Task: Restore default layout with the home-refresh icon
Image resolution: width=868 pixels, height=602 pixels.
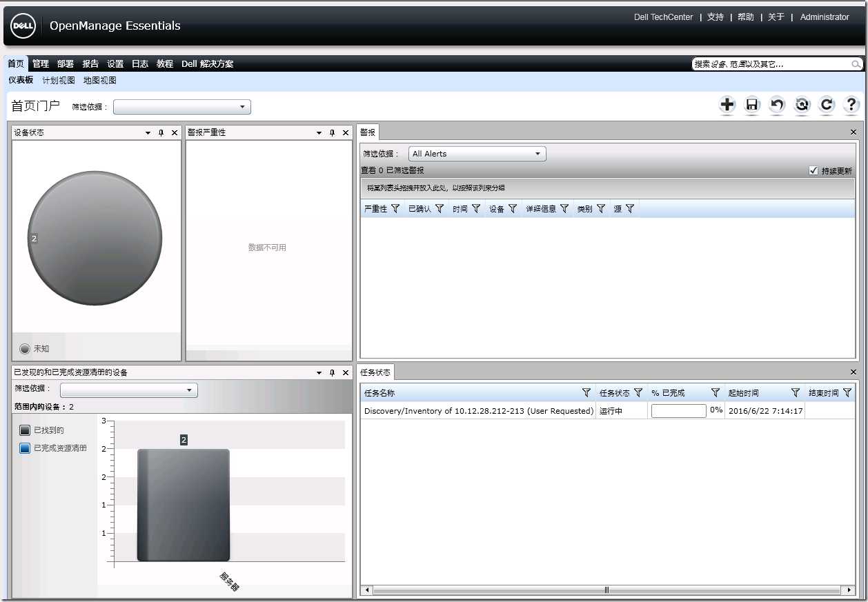Action: coord(802,105)
